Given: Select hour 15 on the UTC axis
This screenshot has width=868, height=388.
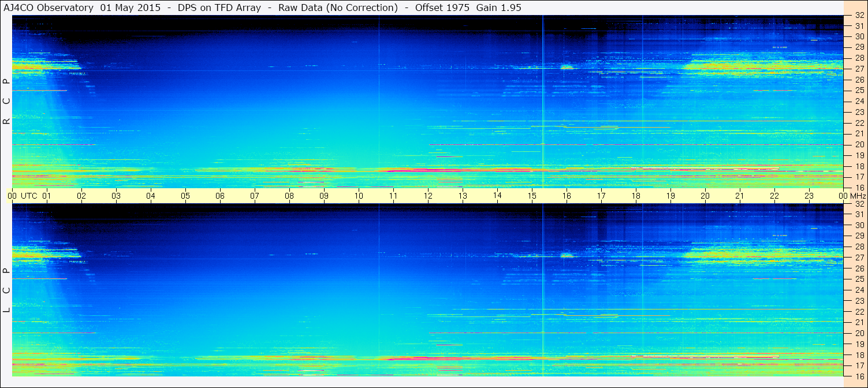Looking at the screenshot, I should (x=532, y=196).
